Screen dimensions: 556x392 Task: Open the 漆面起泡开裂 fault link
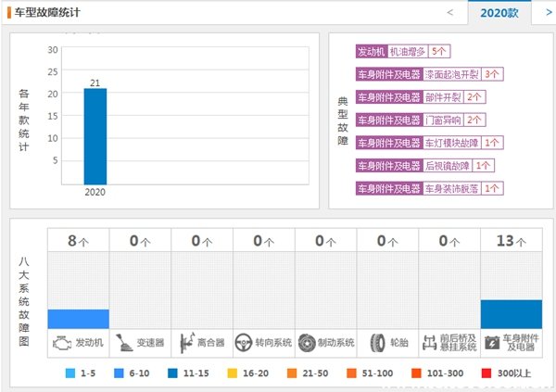(451, 74)
